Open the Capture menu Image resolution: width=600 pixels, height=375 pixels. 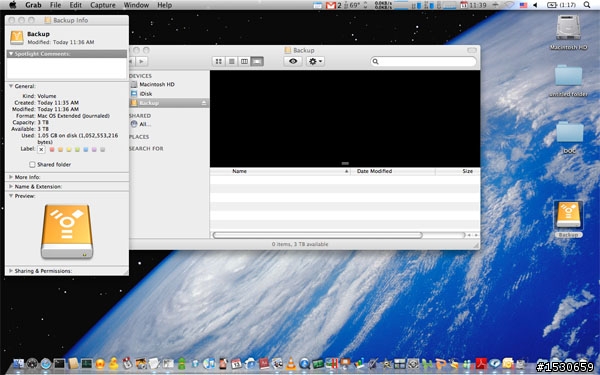click(x=103, y=5)
